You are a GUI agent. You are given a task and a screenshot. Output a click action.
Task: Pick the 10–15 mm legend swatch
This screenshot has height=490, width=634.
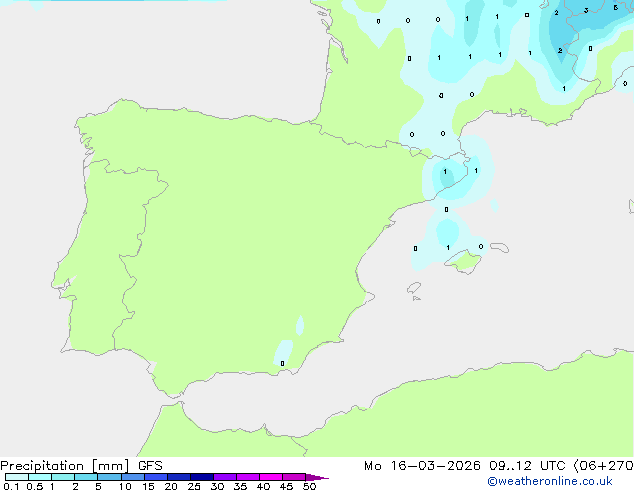132,477
